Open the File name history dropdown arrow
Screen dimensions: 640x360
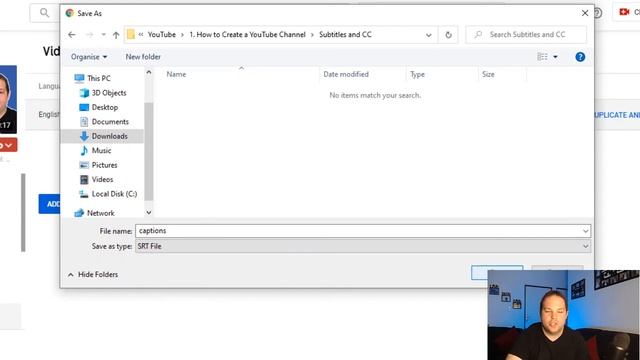click(x=586, y=231)
